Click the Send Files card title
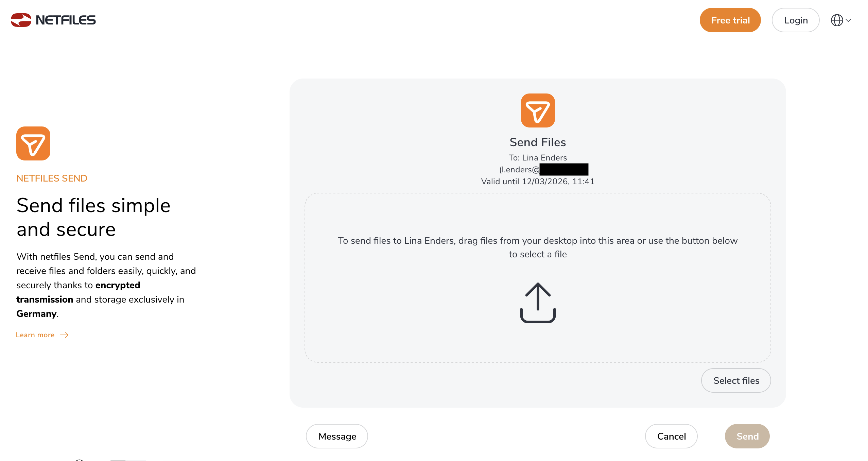Screen dimensions: 868x461 click(538, 142)
